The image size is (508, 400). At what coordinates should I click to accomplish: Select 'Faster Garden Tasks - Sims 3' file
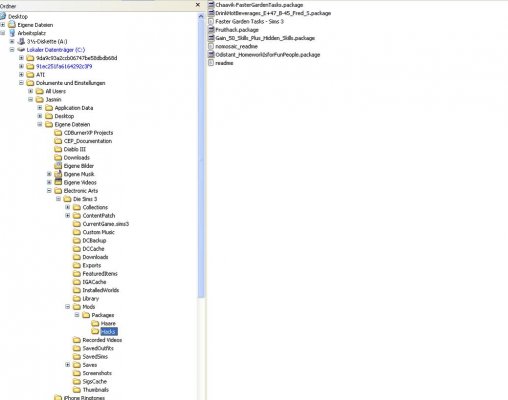point(249,21)
